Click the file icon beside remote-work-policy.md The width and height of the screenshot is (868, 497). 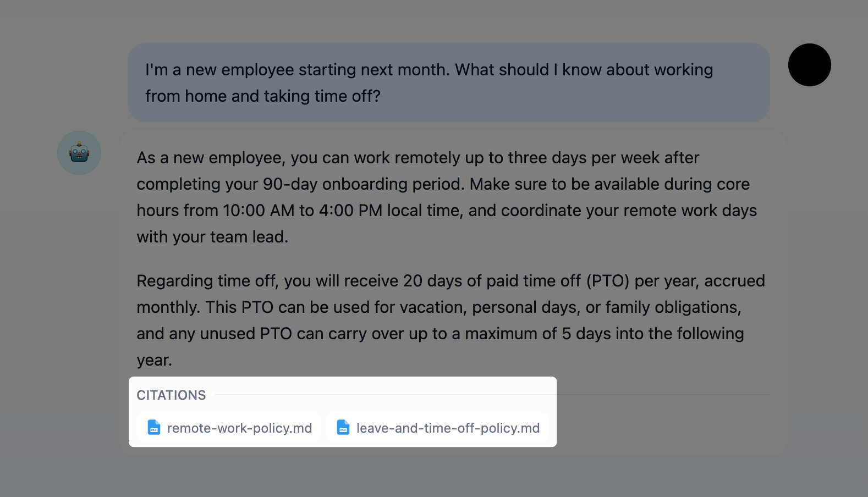(x=154, y=428)
